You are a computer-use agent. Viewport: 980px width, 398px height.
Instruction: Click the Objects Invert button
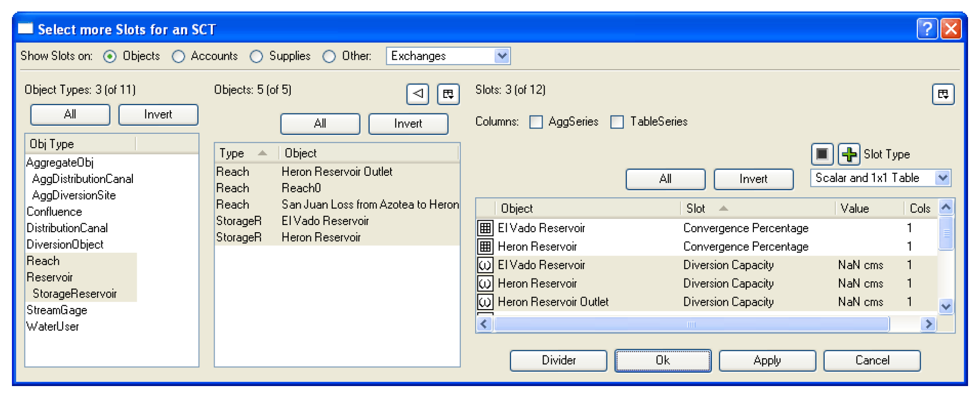(x=408, y=124)
